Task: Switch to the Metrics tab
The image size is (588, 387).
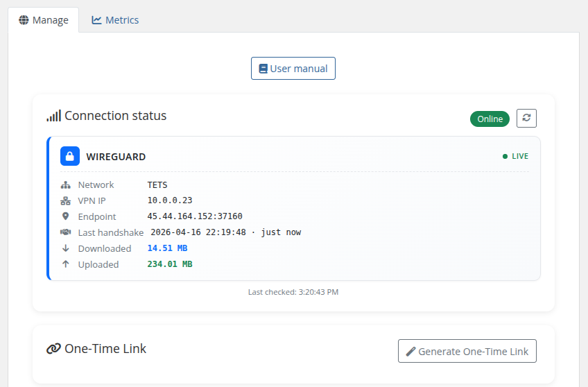Action: (115, 20)
